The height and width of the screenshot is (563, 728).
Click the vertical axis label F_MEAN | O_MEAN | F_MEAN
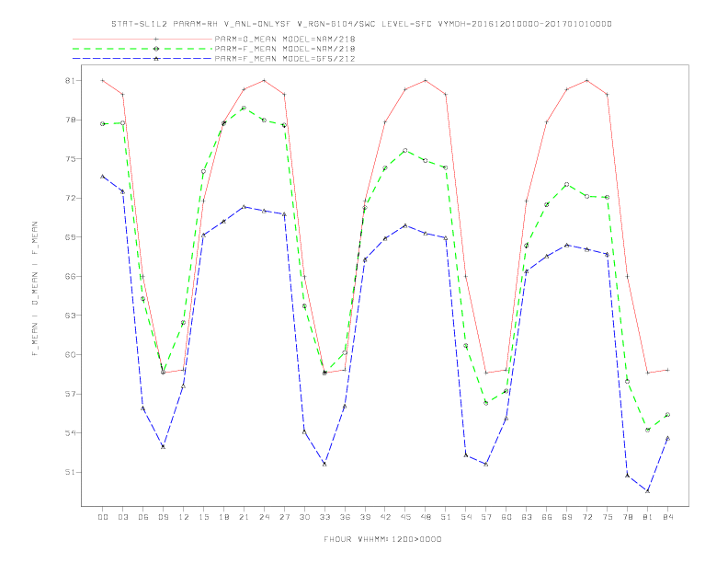coord(35,289)
